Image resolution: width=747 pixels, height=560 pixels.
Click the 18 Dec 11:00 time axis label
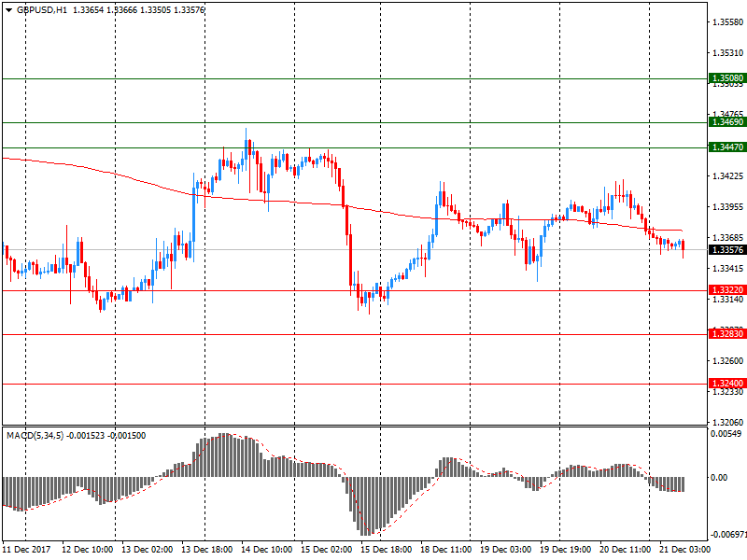coord(446,549)
